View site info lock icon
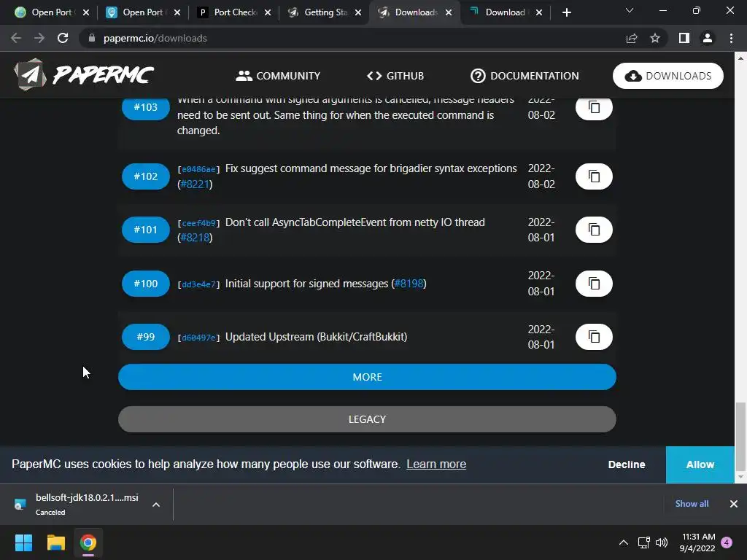 pos(92,38)
